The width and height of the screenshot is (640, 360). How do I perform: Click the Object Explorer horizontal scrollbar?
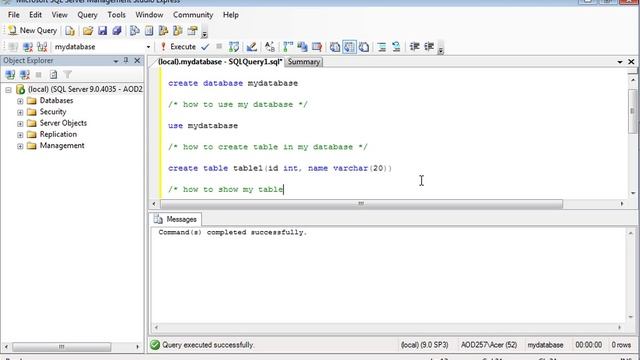61,347
